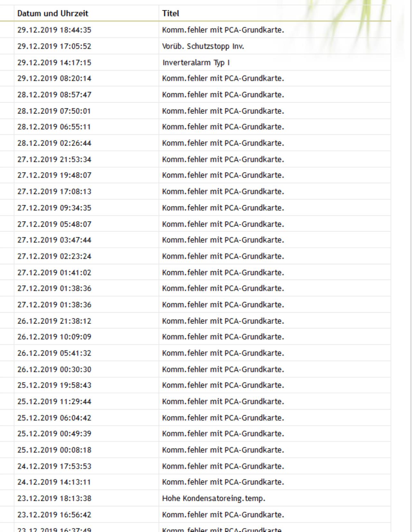Open the "Inverteralarm Typ I" entry
Viewport: 412px width, 532px height.
196,62
